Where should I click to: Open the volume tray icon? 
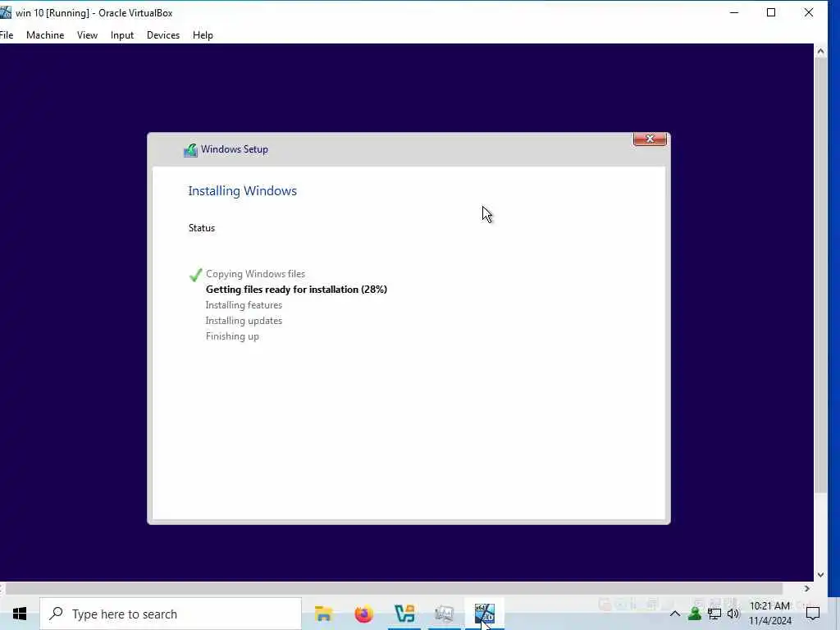(x=733, y=614)
